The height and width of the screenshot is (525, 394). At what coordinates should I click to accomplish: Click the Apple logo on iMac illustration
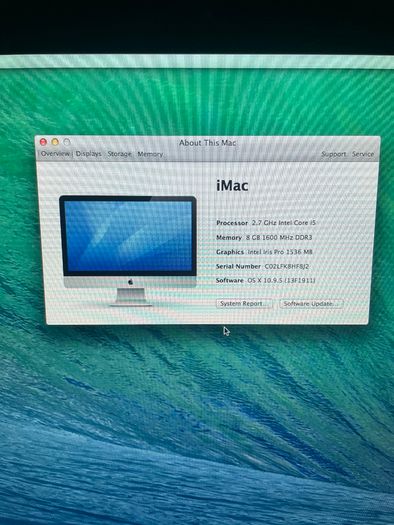131,282
